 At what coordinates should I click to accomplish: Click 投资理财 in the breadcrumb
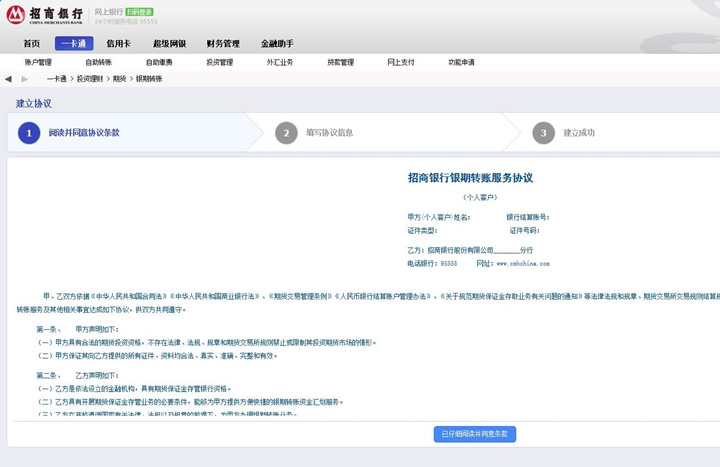[x=90, y=79]
